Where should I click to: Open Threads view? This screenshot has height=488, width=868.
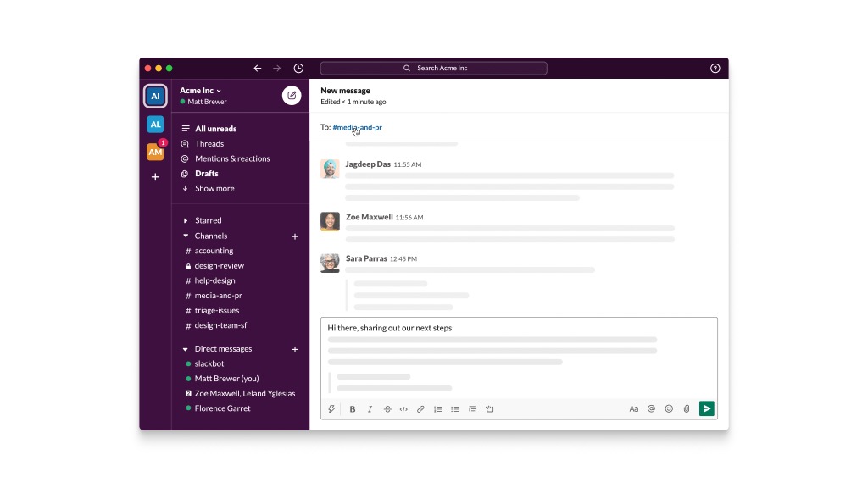209,143
